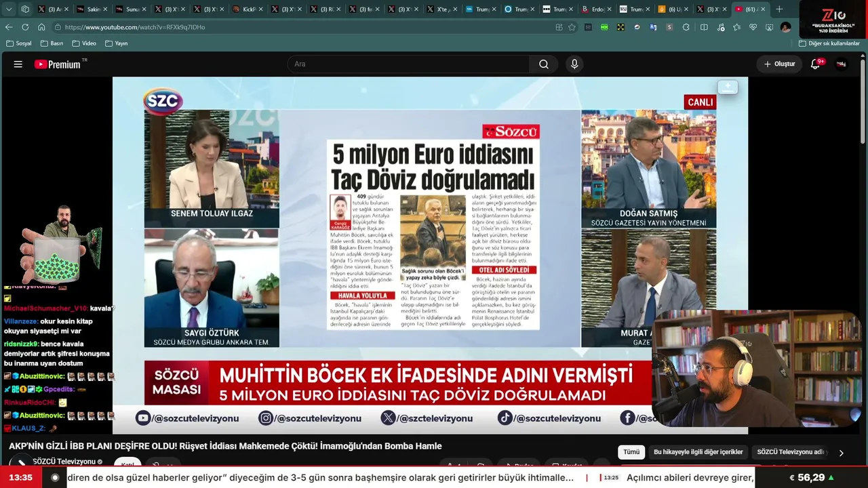Open the YouTube guide hamburger menu
Image resolution: width=868 pixels, height=488 pixels.
(18, 64)
